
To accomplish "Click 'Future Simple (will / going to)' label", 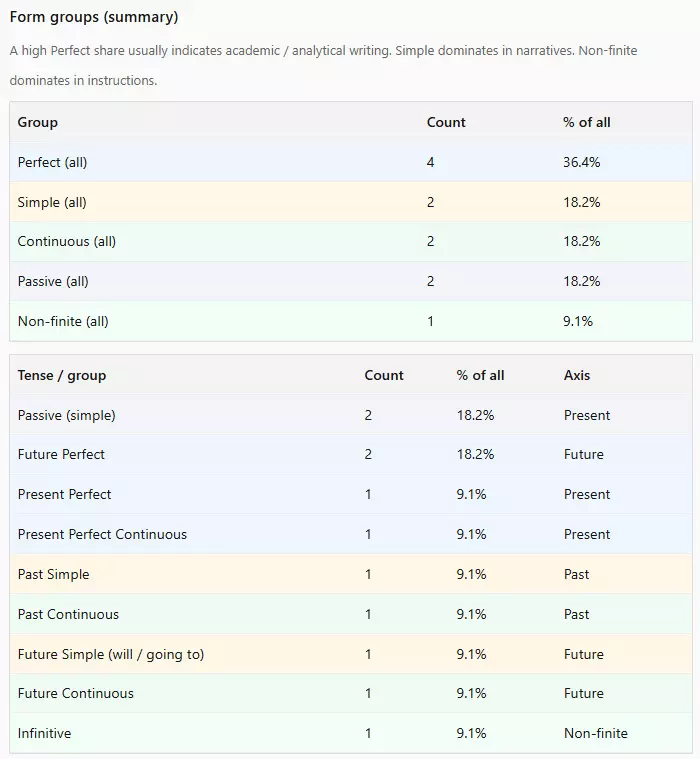I will 111,654.
